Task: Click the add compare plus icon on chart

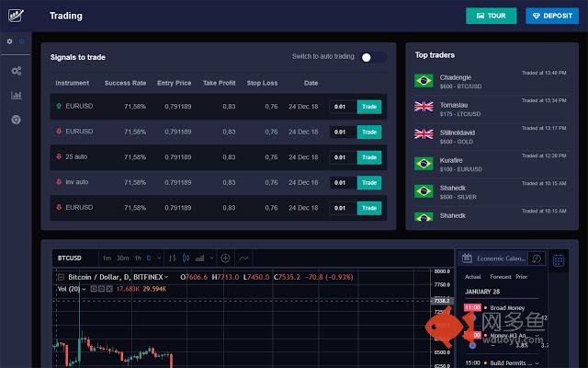Action: click(225, 258)
